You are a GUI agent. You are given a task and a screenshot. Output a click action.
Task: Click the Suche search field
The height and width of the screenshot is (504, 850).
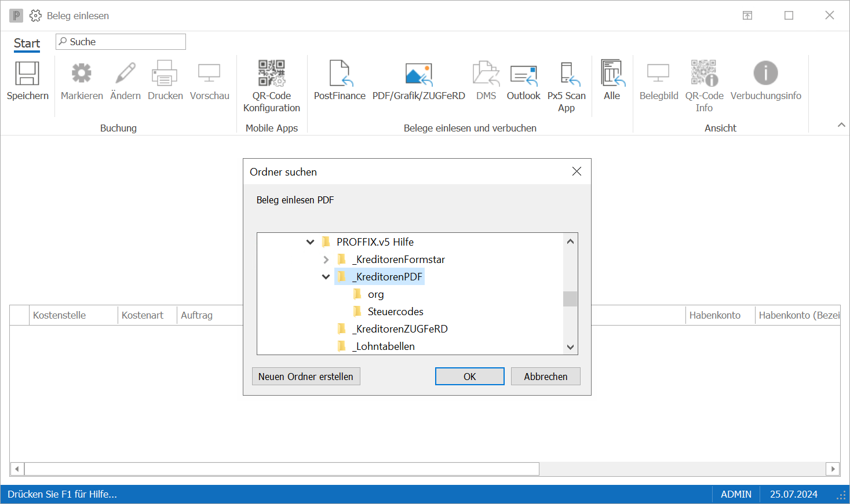121,42
